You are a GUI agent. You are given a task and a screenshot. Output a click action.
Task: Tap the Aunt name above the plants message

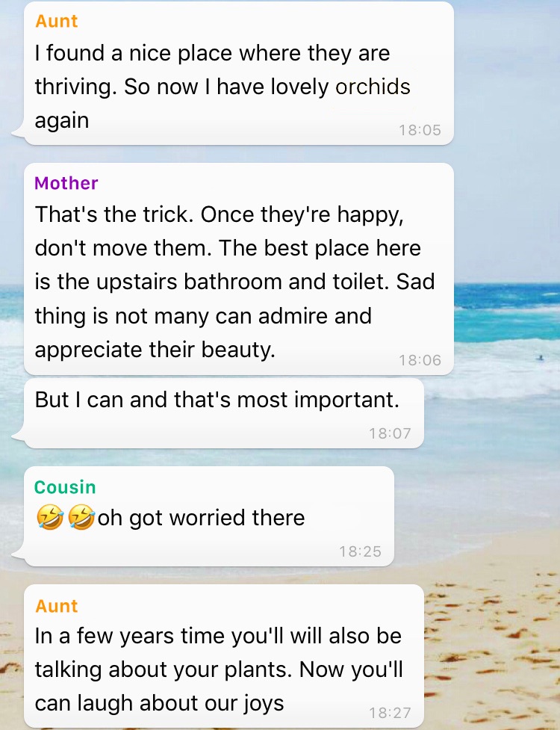[x=56, y=606]
